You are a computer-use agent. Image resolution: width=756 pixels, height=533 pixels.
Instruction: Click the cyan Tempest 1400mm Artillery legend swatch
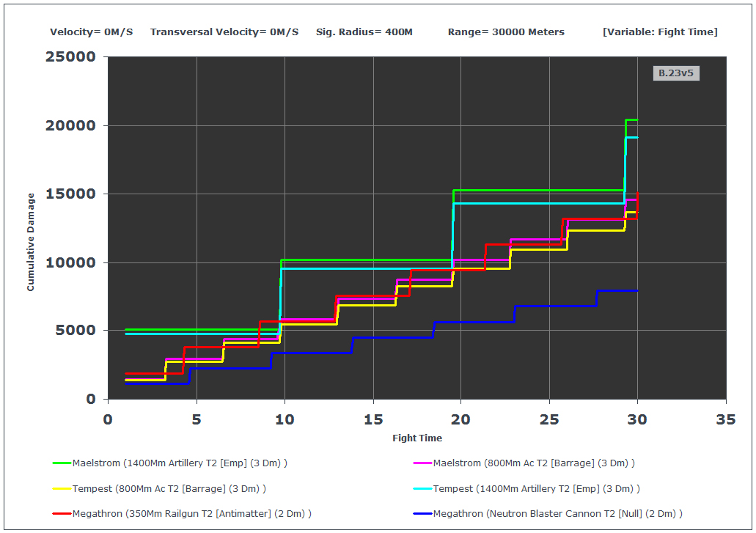point(422,489)
